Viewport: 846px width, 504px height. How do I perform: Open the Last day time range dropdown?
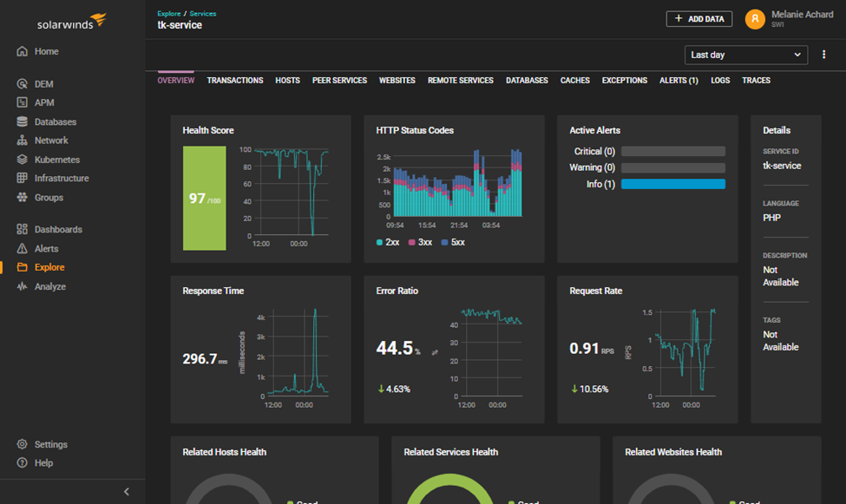point(745,55)
